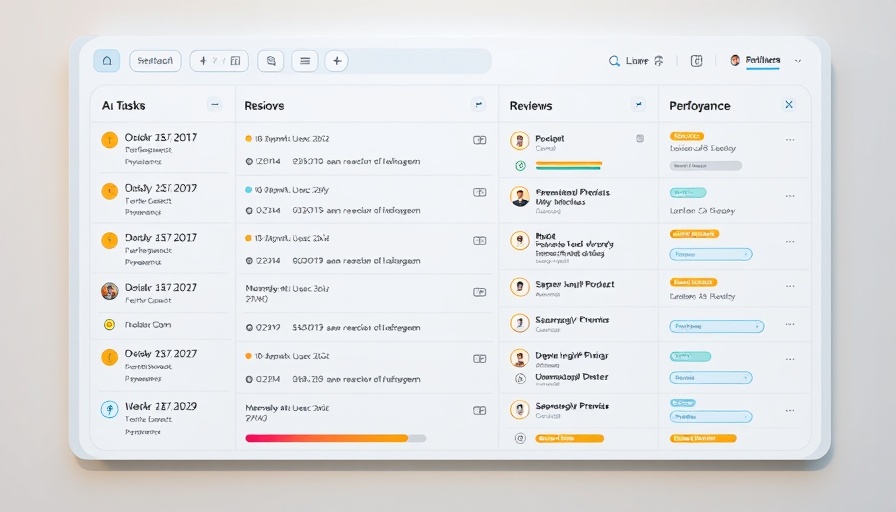Click the orange bar at the bottom of Perfoyance
Screen dimensions: 896x512
point(703,438)
